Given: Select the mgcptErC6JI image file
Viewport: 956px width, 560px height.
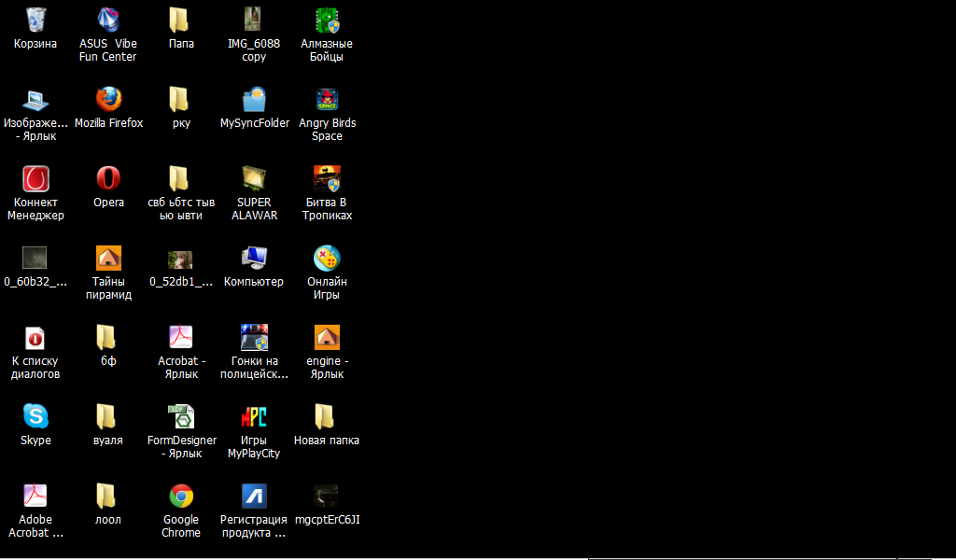Looking at the screenshot, I should (326, 496).
